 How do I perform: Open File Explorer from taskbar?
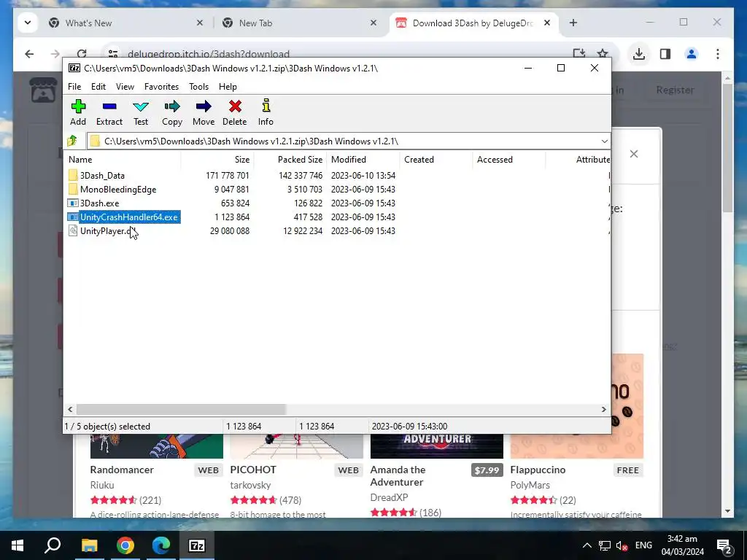click(x=89, y=545)
